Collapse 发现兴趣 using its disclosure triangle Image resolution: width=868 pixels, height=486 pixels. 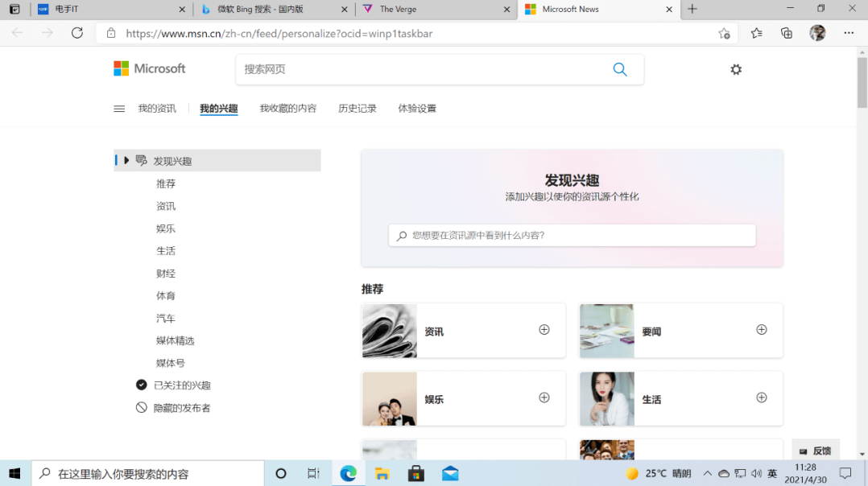[126, 160]
